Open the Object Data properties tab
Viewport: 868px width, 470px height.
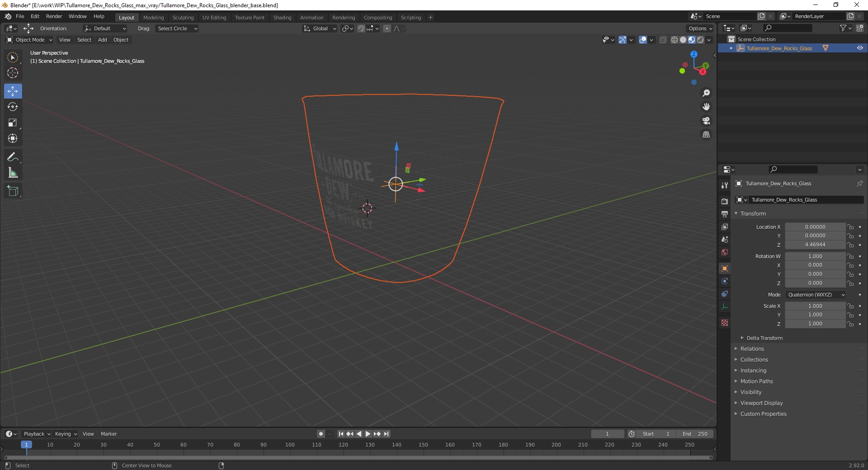click(725, 306)
